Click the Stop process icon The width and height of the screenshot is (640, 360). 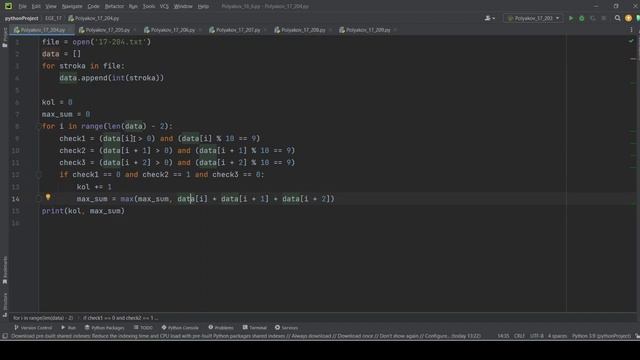point(604,18)
